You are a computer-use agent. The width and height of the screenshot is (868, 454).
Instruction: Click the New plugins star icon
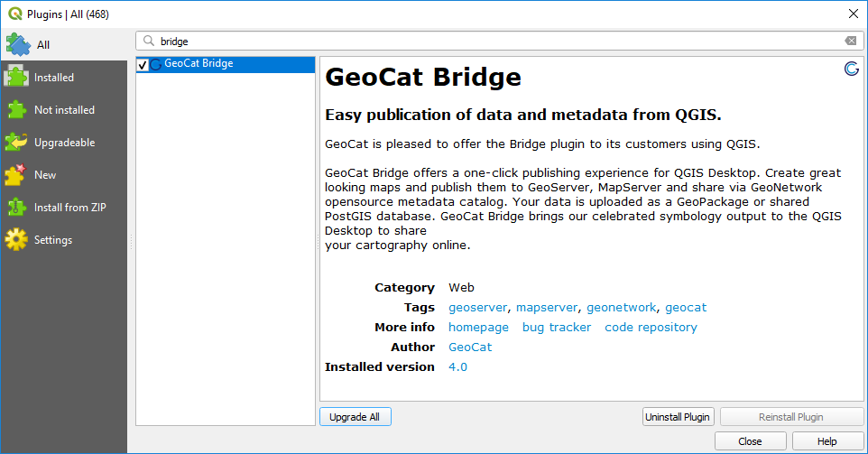click(x=15, y=174)
